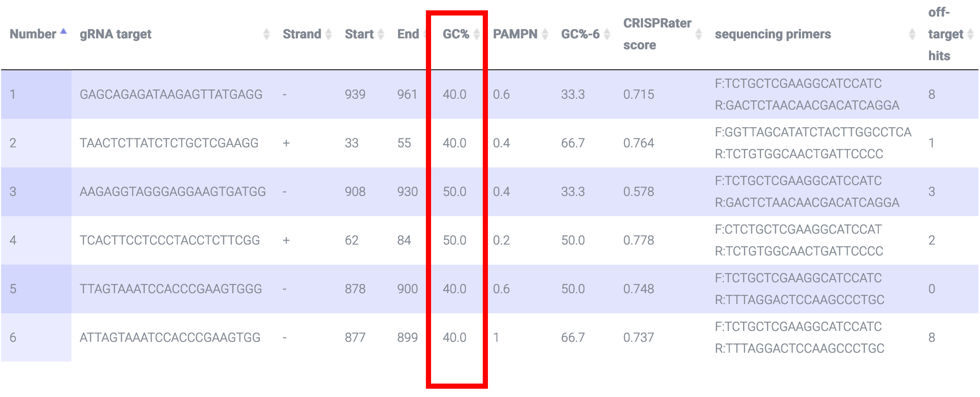The image size is (980, 397).
Task: Select row 4 gRNA TCACTTCCTCCCTACCTCTTCGG
Action: click(170, 240)
